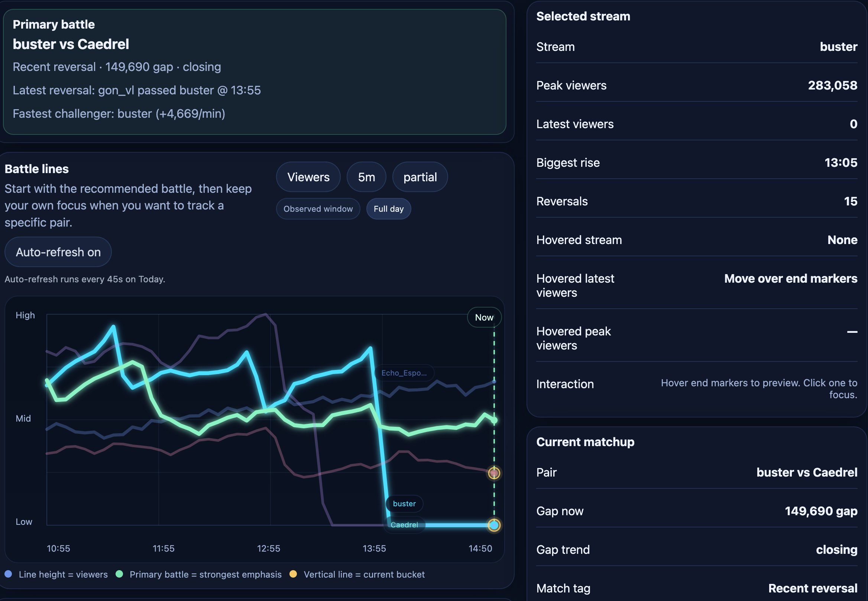Click the Caedrel line label tag
Image resolution: width=868 pixels, height=601 pixels.
pyautogui.click(x=404, y=524)
